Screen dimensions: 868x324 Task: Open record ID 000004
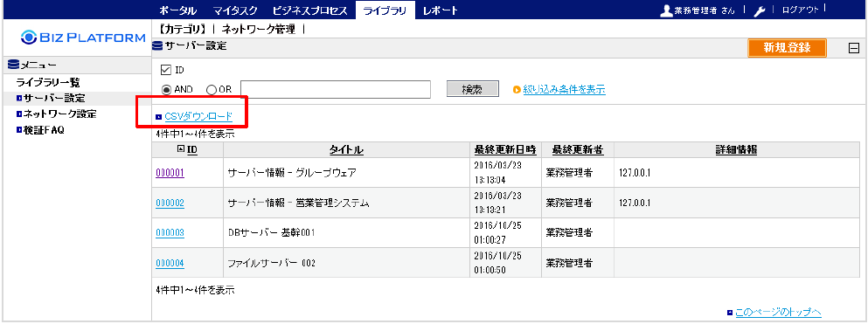pos(170,263)
